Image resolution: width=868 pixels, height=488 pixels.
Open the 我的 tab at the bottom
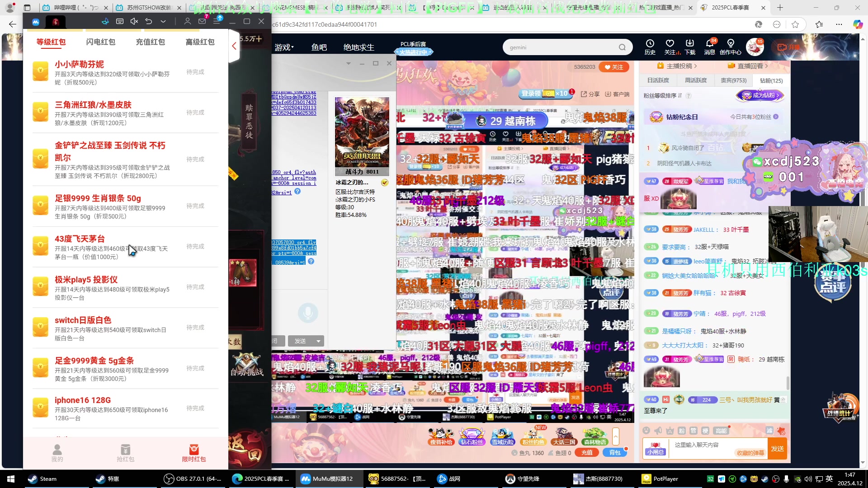coord(57,453)
